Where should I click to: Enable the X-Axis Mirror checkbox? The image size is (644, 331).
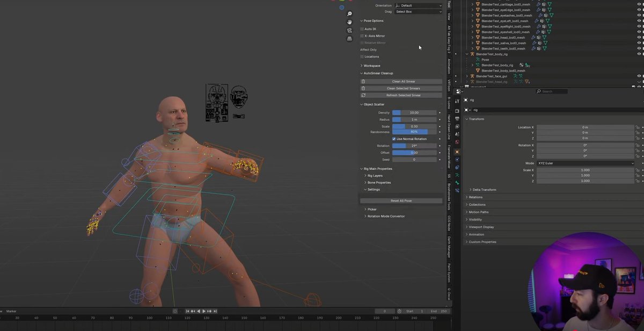pos(362,36)
